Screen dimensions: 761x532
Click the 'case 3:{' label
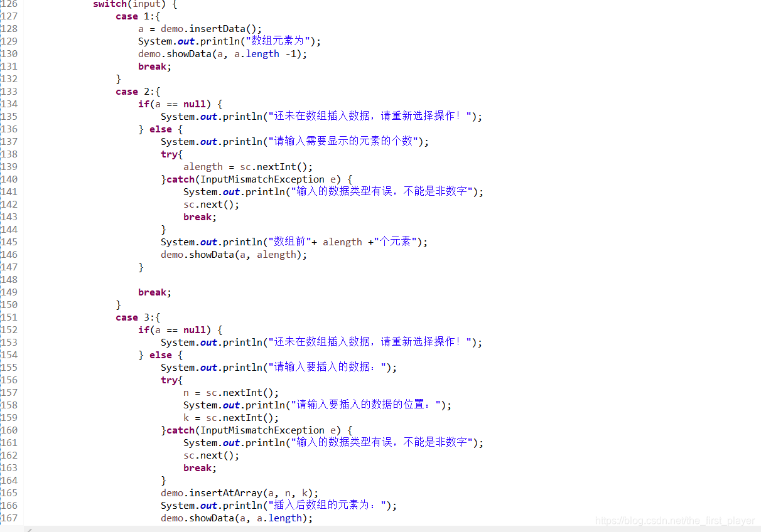[x=138, y=317]
